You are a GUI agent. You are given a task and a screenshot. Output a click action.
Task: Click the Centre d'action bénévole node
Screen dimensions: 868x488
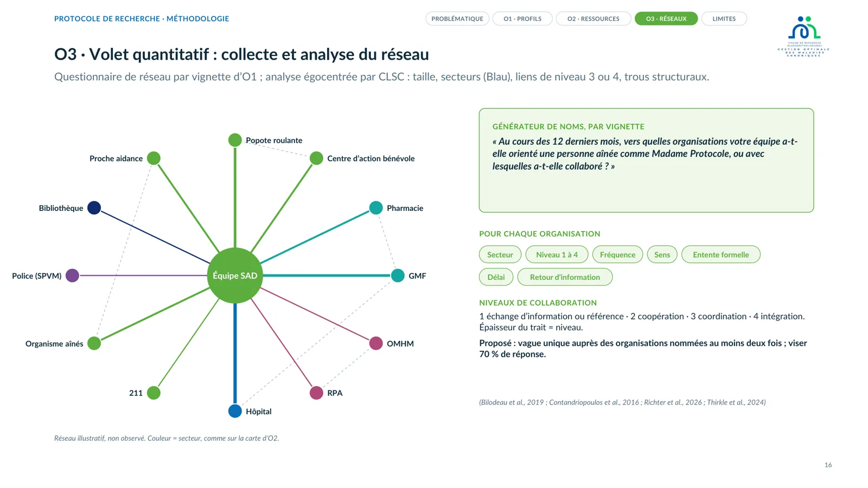(x=316, y=158)
